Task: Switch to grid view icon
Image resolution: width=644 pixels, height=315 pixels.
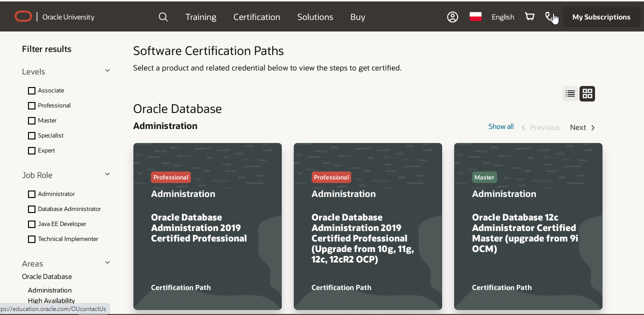Action: pos(588,93)
